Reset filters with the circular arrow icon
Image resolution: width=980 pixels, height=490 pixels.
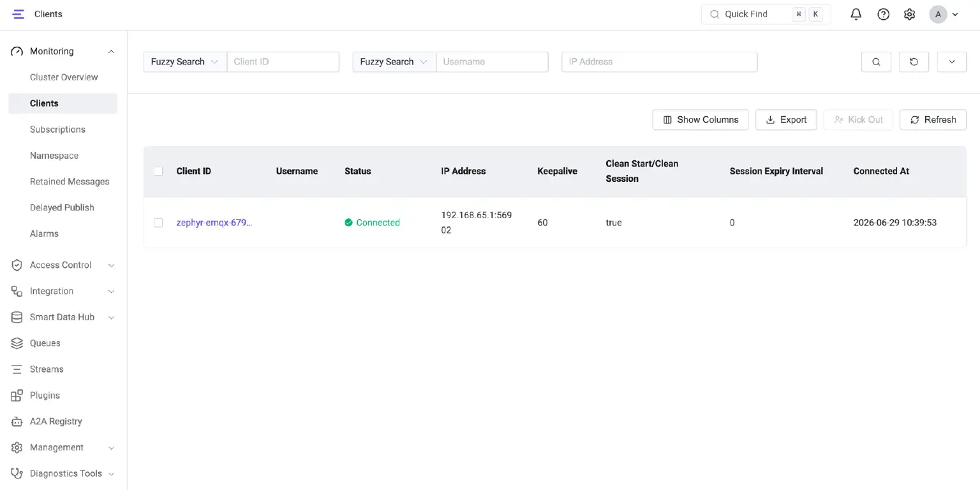pyautogui.click(x=914, y=62)
